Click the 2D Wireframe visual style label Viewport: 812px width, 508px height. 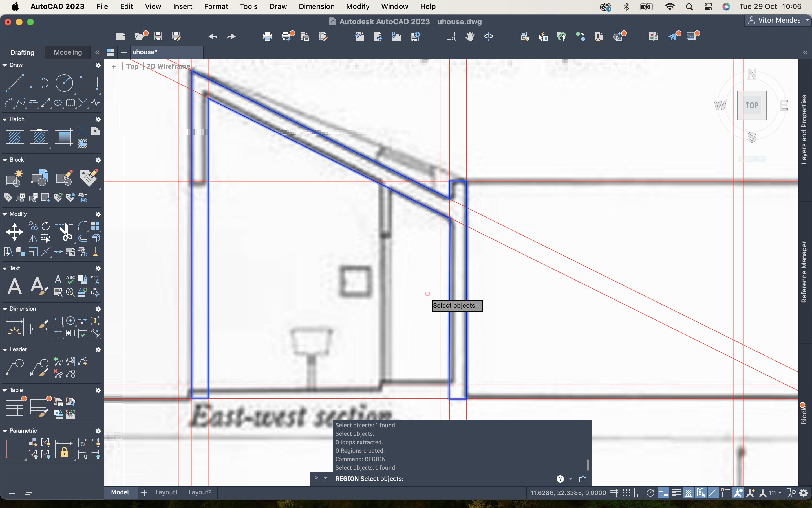click(168, 66)
